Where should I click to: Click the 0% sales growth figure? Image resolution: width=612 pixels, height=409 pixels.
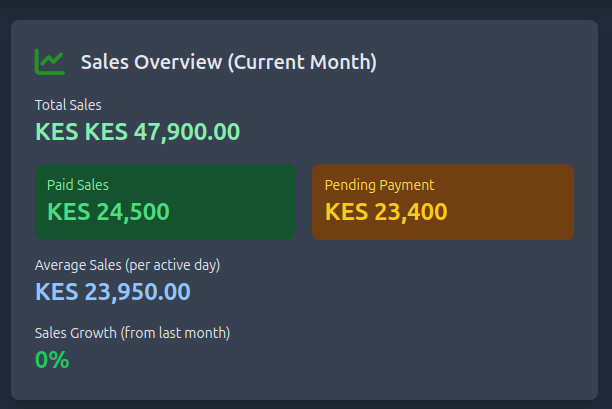coord(52,360)
